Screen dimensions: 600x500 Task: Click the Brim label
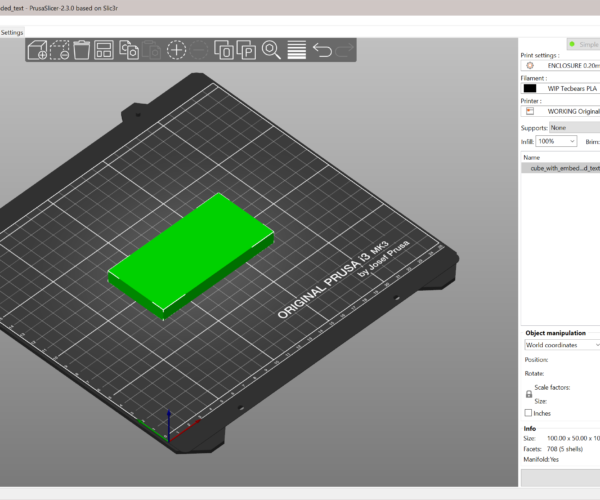point(592,142)
